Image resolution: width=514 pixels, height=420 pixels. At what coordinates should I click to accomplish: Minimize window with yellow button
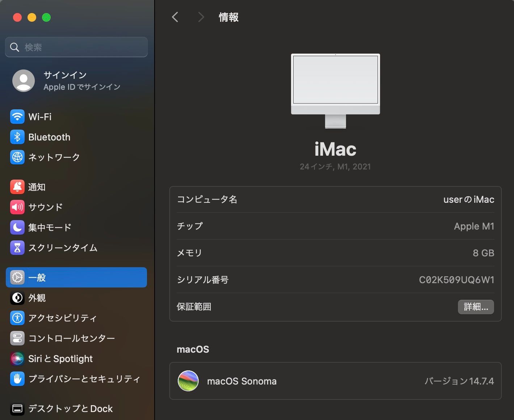tap(32, 17)
